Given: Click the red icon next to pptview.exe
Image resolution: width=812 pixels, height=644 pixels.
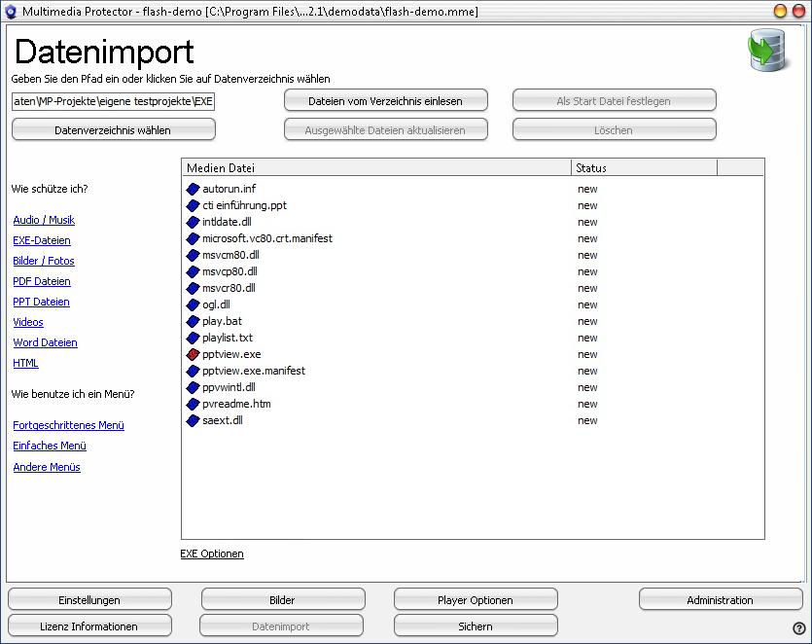Looking at the screenshot, I should point(193,355).
